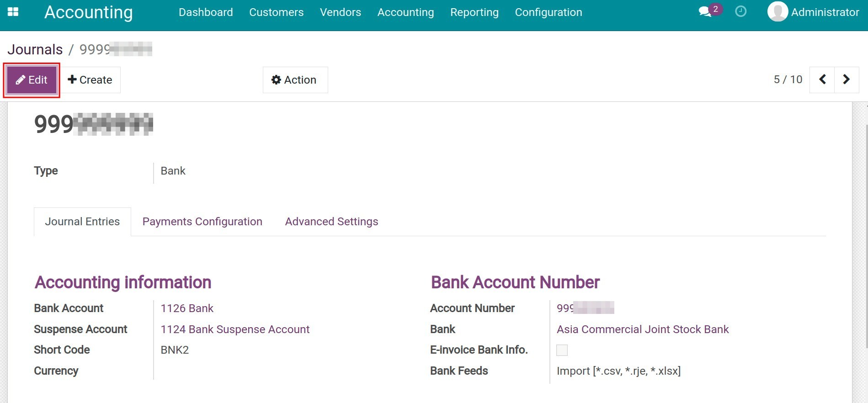Go to the previous journal record

822,80
